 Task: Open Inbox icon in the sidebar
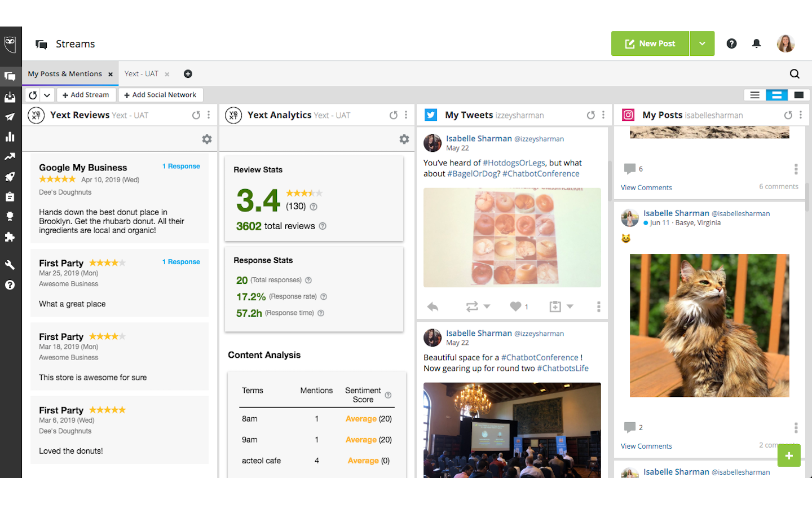[10, 97]
